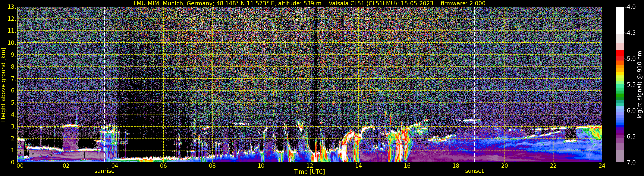Select the 'Vaisala CL51 (CL51LMU): 15-05-2023' title text

(381, 3)
